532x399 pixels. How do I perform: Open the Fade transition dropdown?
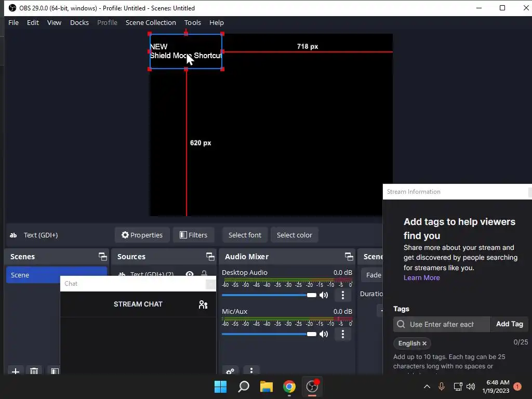(372, 275)
